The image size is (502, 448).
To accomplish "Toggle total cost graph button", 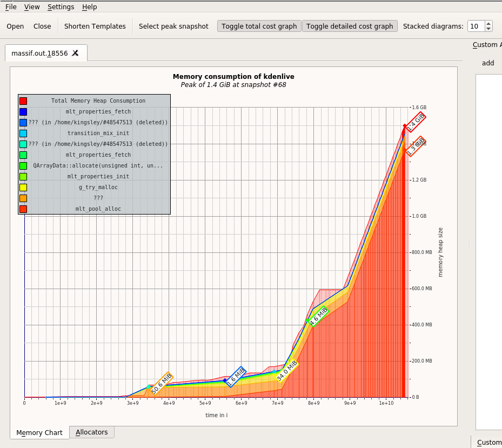I will (x=259, y=26).
